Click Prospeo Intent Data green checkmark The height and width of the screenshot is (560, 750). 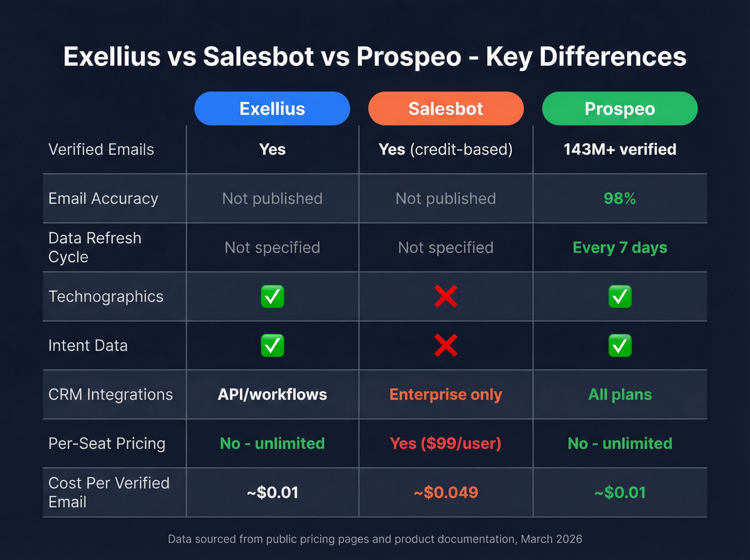[x=620, y=346]
